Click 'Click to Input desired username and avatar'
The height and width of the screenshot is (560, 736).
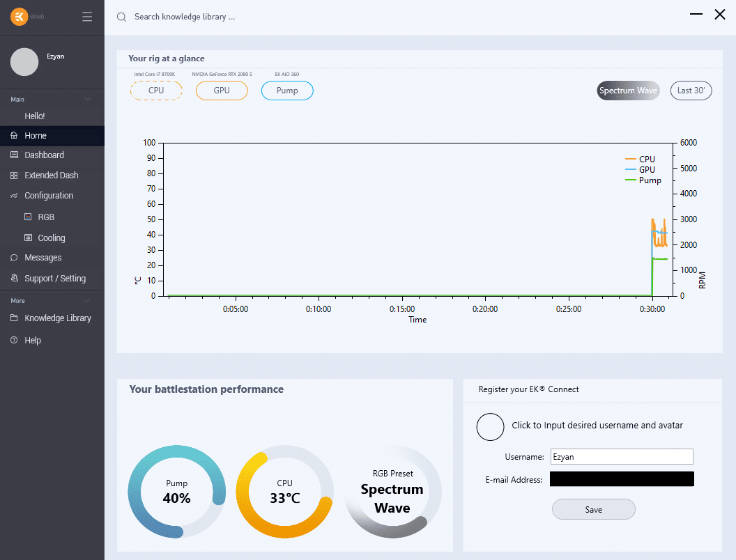pos(597,426)
